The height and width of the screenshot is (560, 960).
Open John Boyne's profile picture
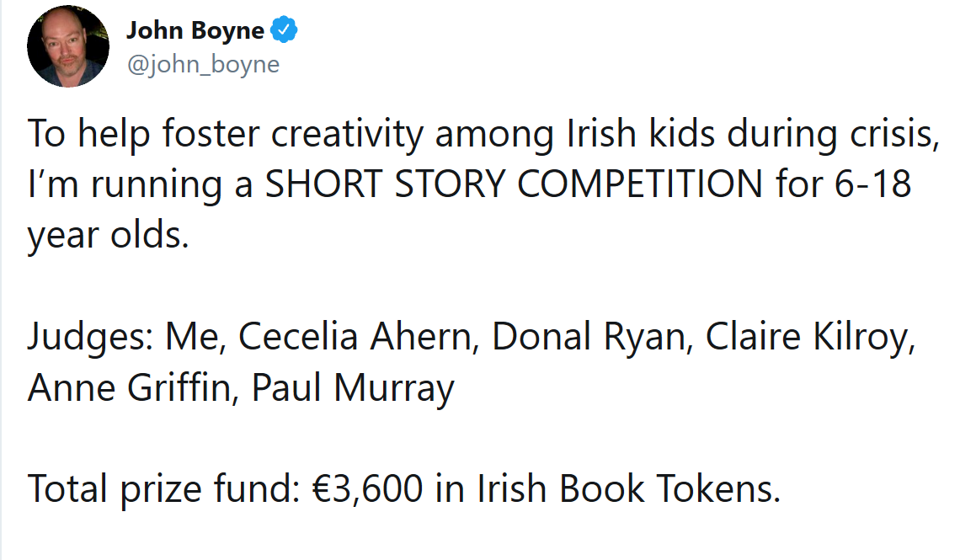coord(68,46)
